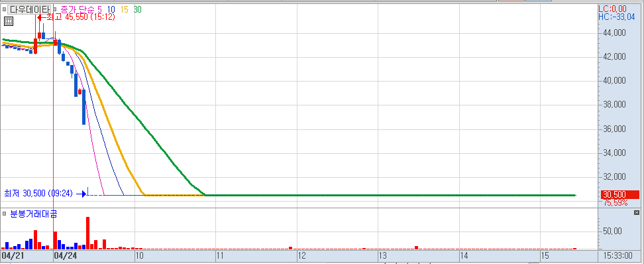Click the 32,000 price axis label
Image resolution: width=644 pixels, height=264 pixels.
[614, 177]
